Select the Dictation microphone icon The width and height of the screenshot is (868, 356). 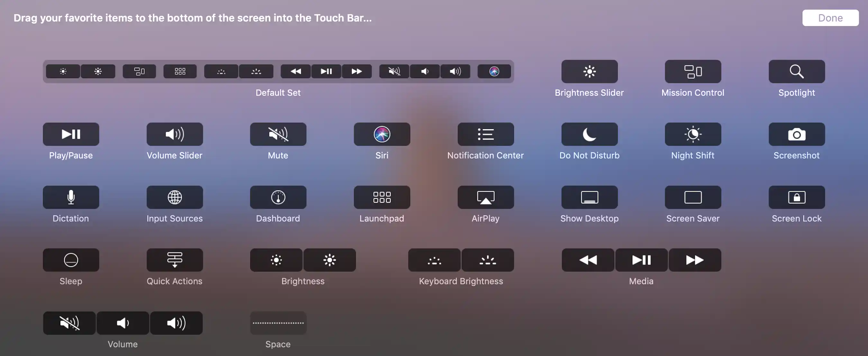coord(71,197)
